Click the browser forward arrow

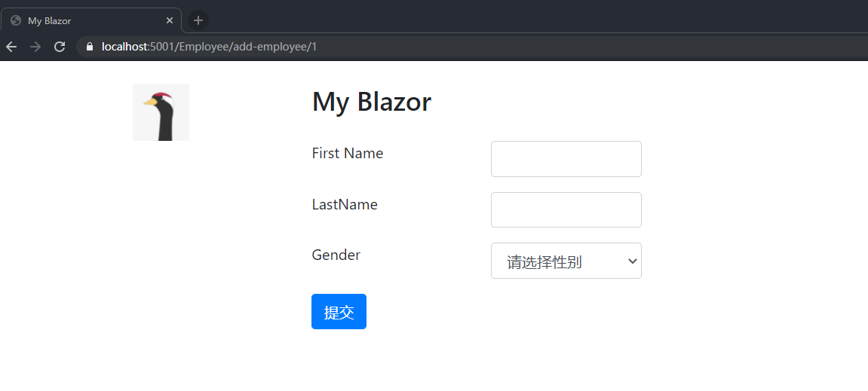(35, 47)
